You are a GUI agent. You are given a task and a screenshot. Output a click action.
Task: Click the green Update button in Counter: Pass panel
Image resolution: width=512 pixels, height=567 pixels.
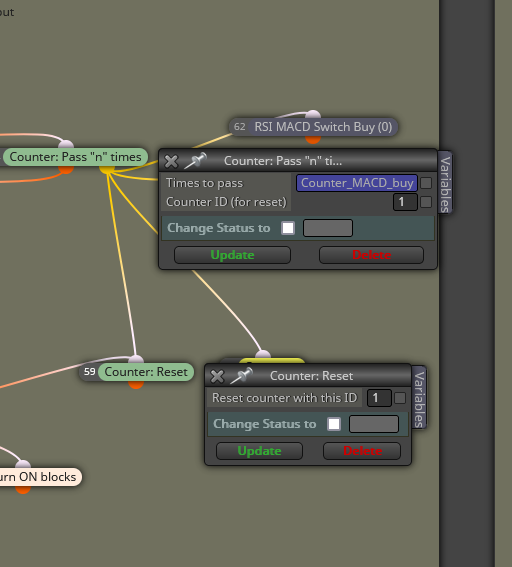[232, 255]
